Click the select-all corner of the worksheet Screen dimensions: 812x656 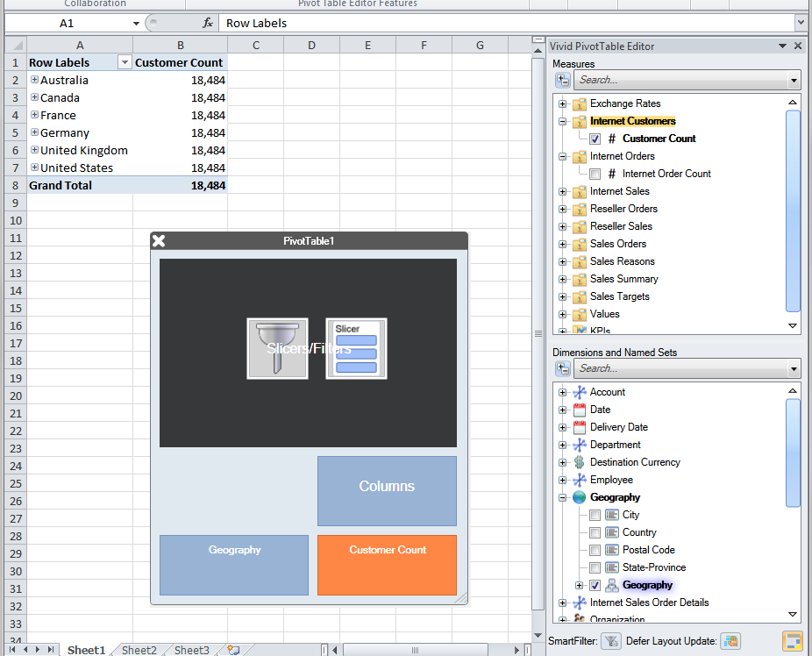(x=16, y=45)
